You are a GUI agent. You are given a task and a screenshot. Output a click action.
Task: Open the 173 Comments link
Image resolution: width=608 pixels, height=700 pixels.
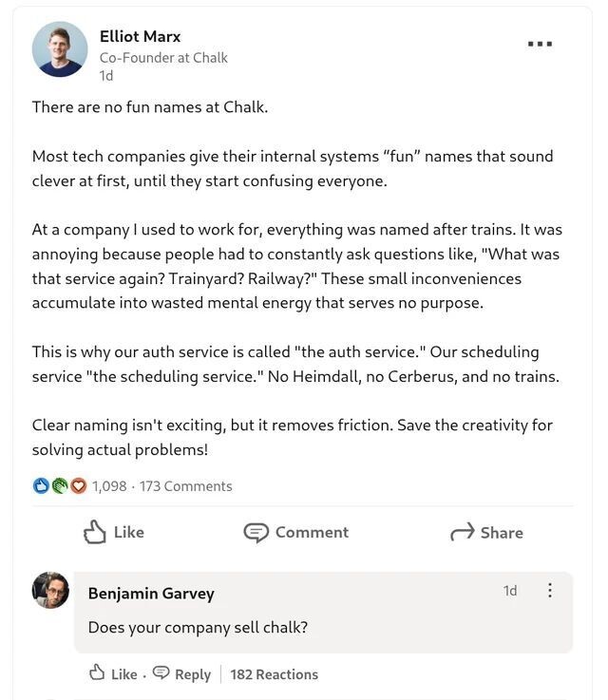[x=185, y=486]
